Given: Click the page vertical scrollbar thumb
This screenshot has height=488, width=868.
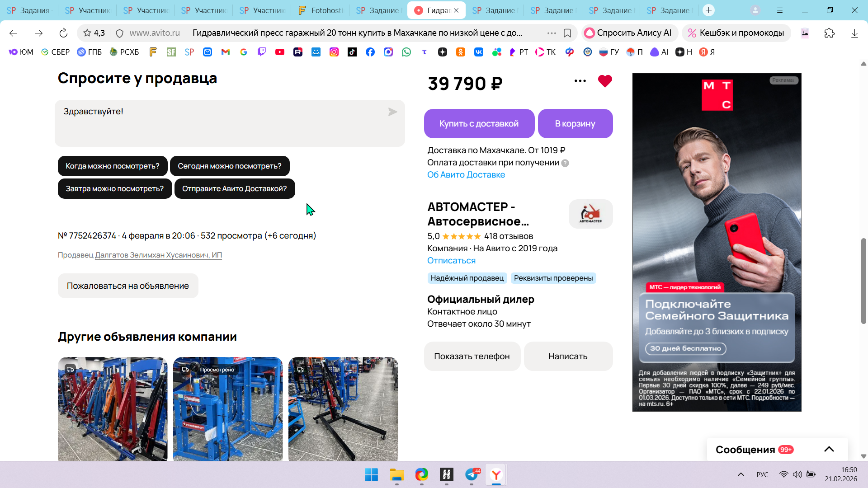Looking at the screenshot, I should (x=863, y=280).
